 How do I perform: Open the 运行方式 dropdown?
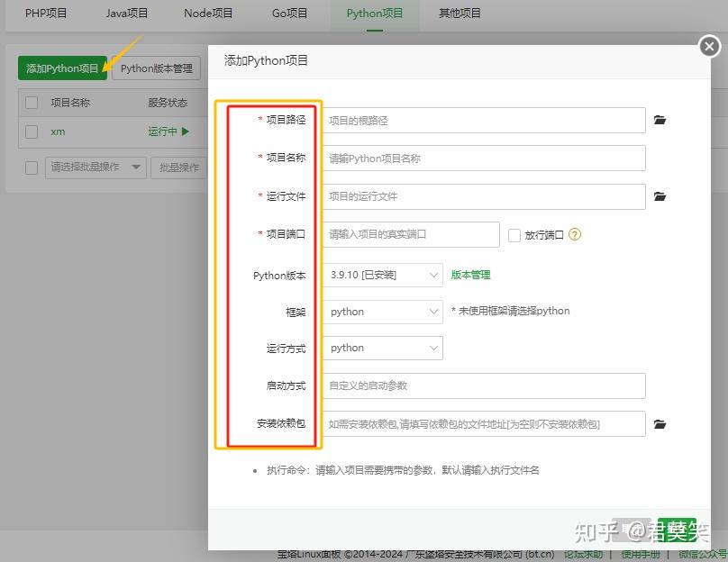tap(383, 348)
